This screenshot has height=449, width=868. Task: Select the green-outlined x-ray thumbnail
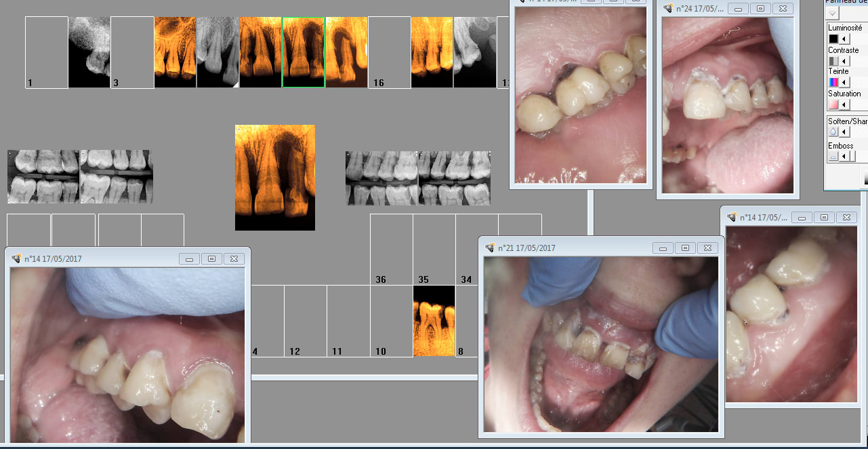(304, 52)
